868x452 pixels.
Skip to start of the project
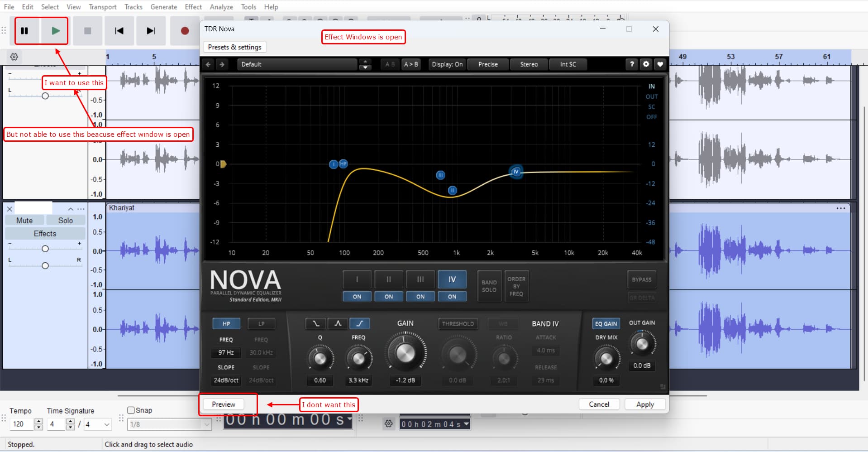119,31
